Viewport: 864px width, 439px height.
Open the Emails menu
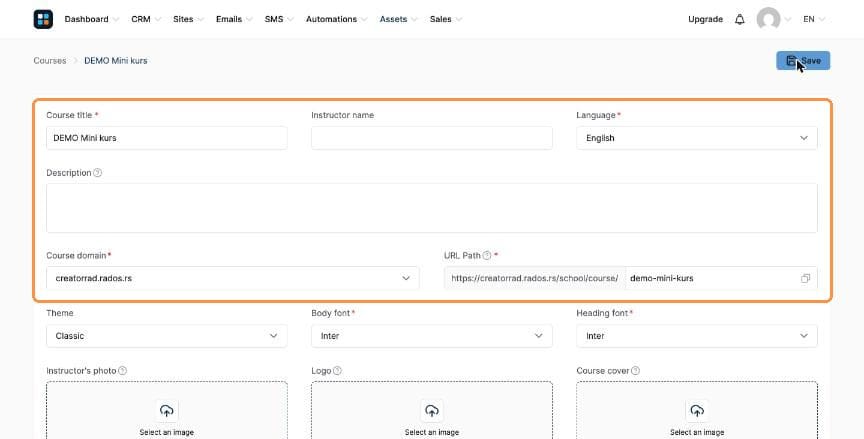[x=234, y=19]
